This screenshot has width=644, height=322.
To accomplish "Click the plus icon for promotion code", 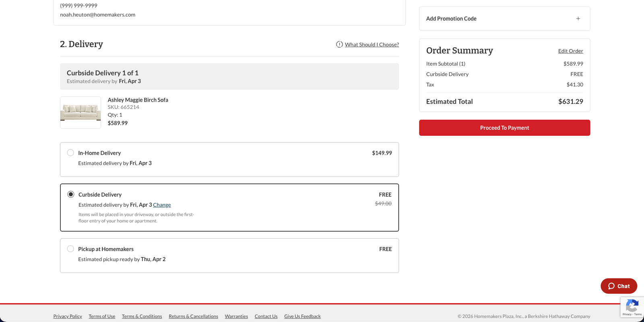I will (x=578, y=19).
